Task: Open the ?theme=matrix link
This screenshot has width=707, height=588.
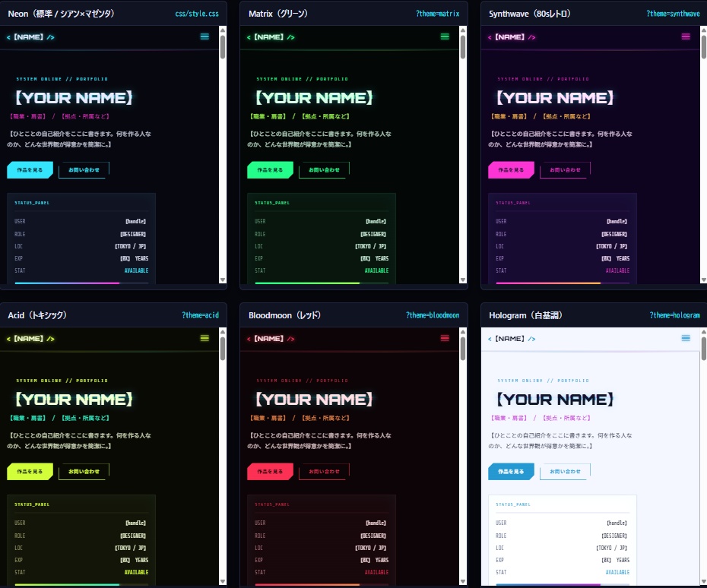Action: pos(437,14)
